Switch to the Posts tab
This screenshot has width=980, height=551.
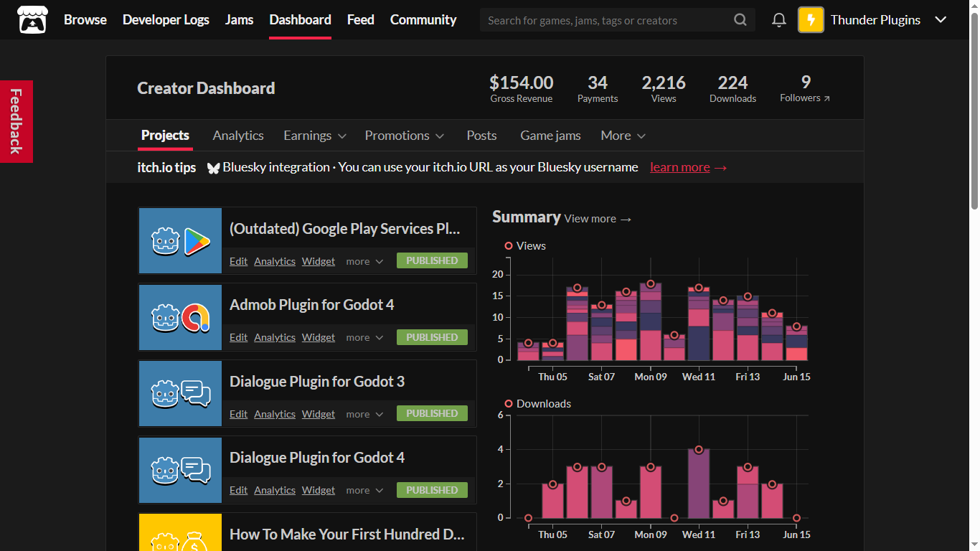481,136
